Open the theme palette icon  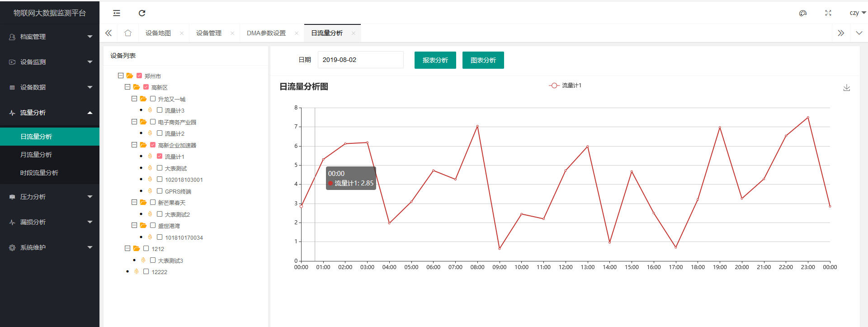pos(803,13)
